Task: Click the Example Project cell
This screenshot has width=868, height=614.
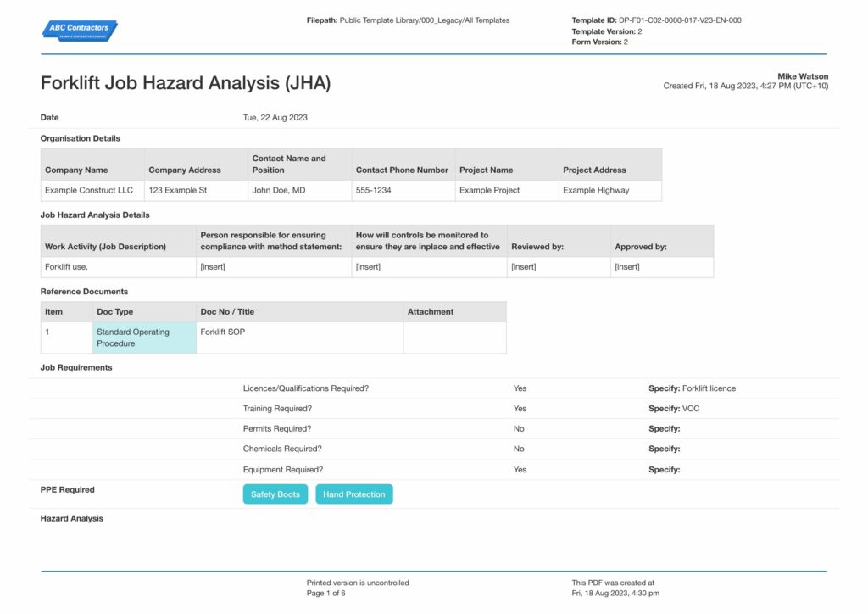Action: click(x=507, y=190)
